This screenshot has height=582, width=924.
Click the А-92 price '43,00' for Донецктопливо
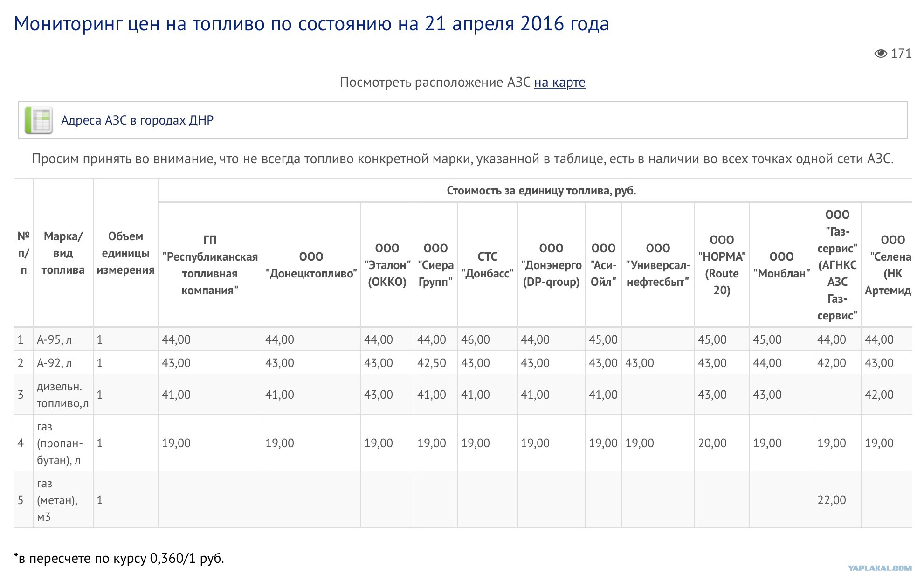click(280, 363)
